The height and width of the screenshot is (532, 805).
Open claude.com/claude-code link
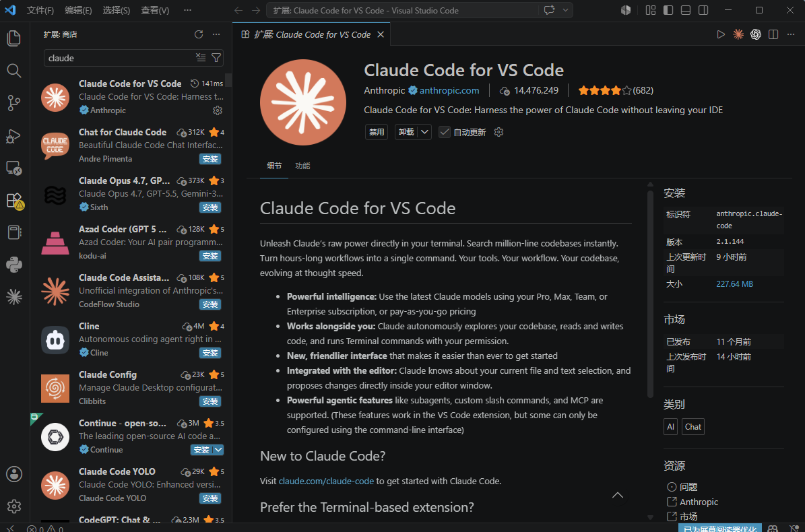326,481
